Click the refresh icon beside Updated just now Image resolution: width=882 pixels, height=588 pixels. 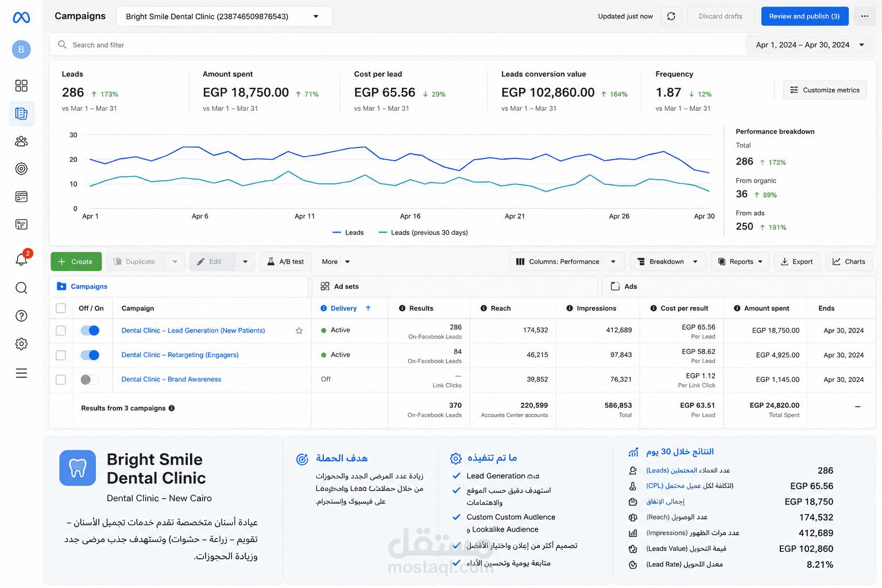tap(671, 16)
